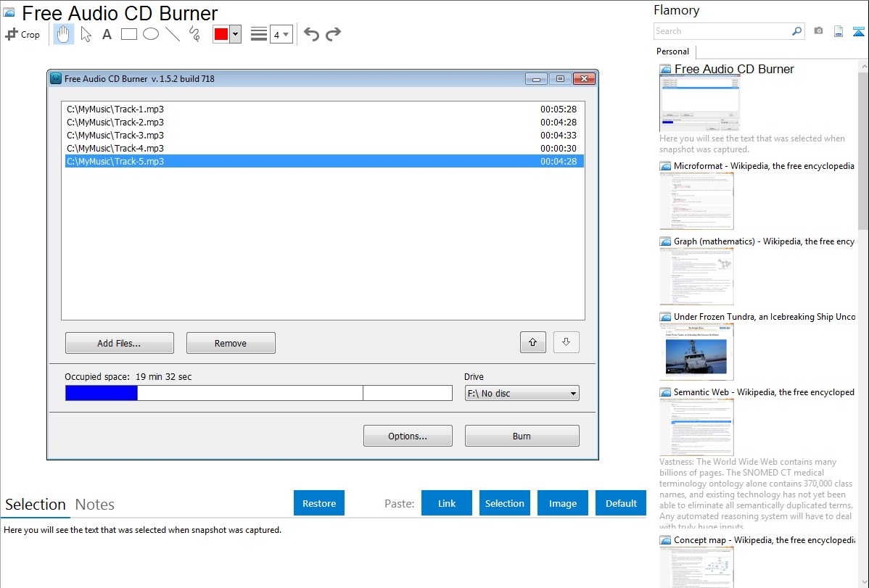Open Semantic Web snapshot thumbnail
This screenshot has height=588, width=869.
[696, 427]
